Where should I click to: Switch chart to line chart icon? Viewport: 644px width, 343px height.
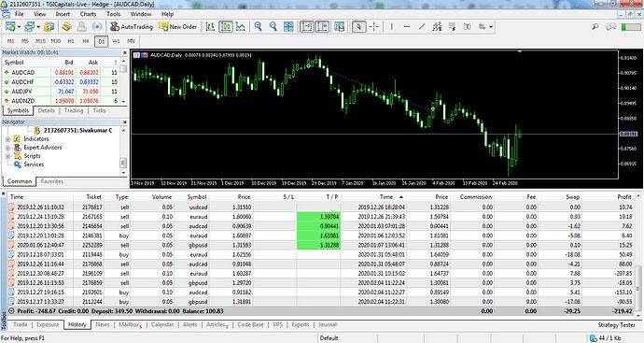[x=241, y=27]
